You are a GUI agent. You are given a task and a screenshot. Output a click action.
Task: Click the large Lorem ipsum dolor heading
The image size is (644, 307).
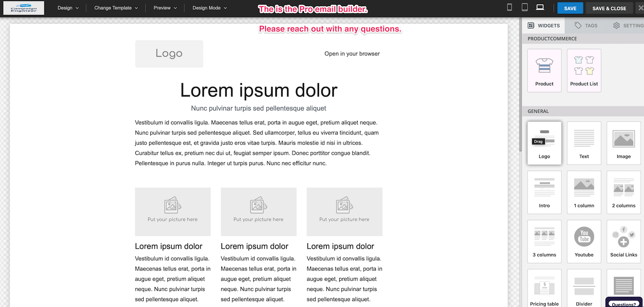(x=259, y=90)
